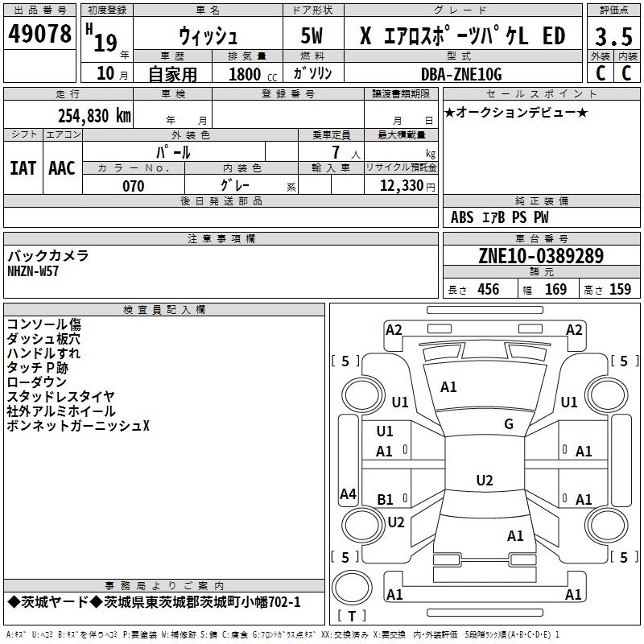Click the G mark on the windshield
This screenshot has height=644, width=644.
pos(509,424)
